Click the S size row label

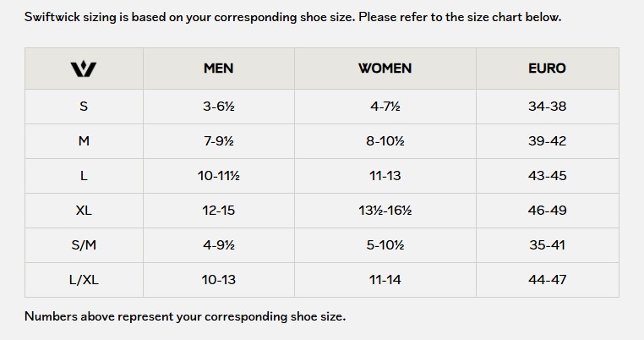click(84, 107)
